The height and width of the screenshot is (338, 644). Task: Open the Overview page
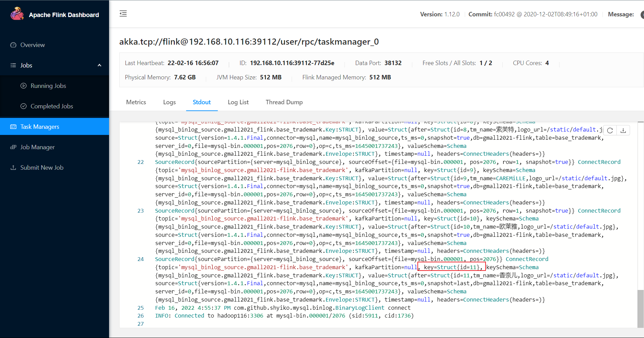pyautogui.click(x=55, y=45)
